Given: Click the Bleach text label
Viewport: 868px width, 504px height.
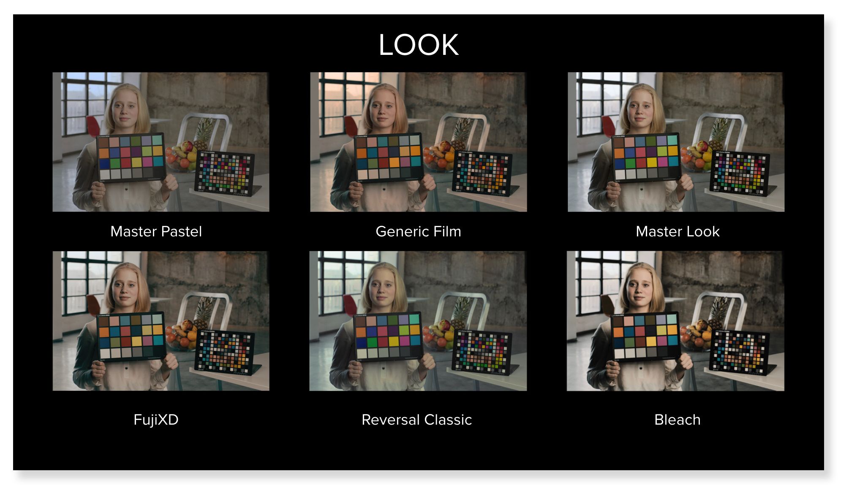Looking at the screenshot, I should click(x=677, y=420).
